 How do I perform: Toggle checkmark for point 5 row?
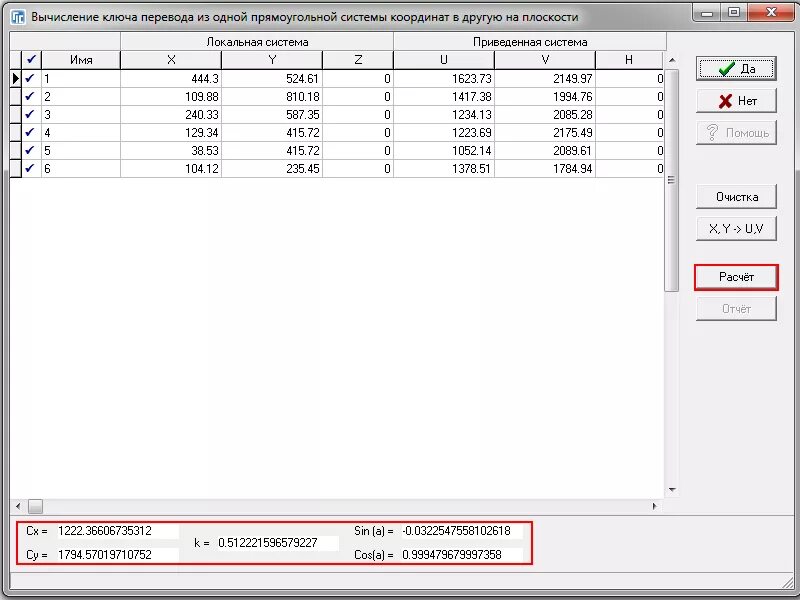click(x=31, y=151)
